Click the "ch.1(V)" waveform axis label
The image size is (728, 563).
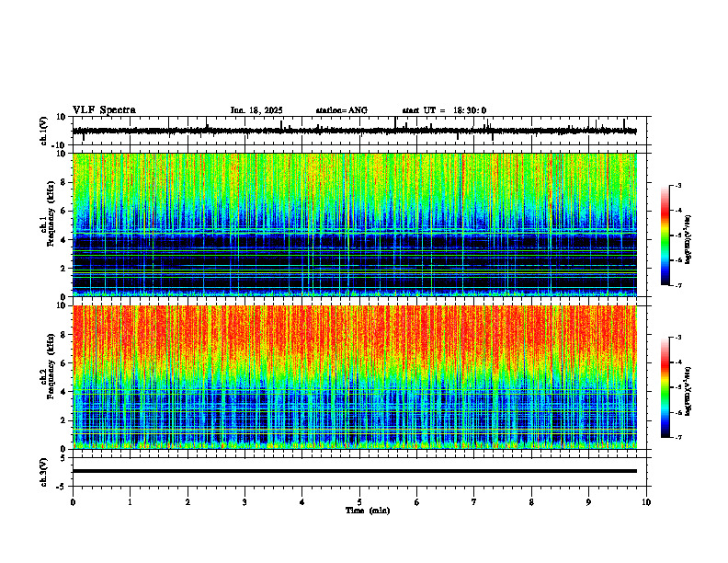[x=44, y=131]
